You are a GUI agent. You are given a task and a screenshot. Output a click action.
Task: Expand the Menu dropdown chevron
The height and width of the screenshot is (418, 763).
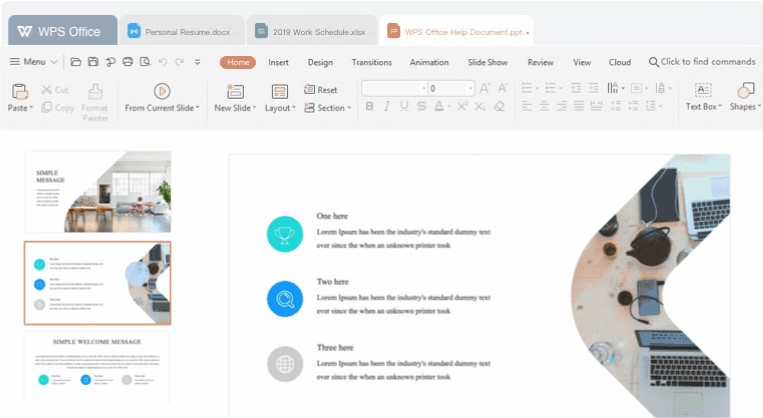click(x=54, y=62)
